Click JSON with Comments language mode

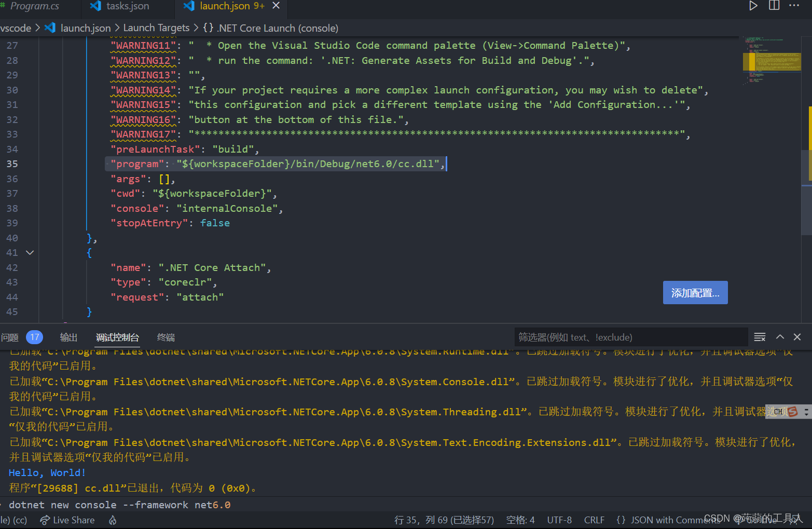click(676, 520)
